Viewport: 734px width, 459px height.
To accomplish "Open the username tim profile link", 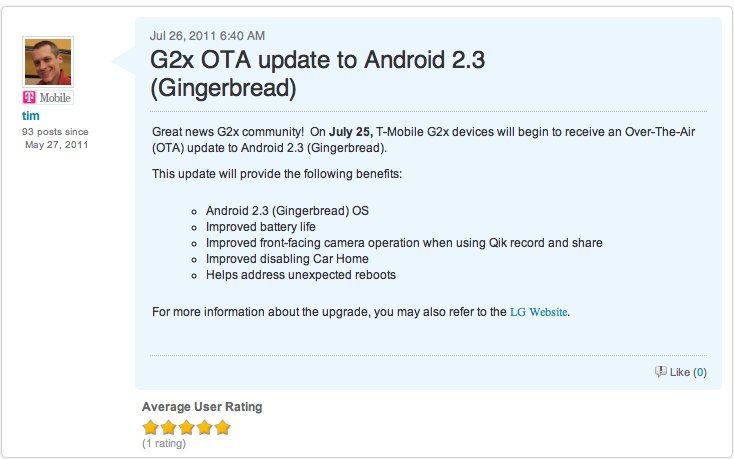I will point(31,116).
